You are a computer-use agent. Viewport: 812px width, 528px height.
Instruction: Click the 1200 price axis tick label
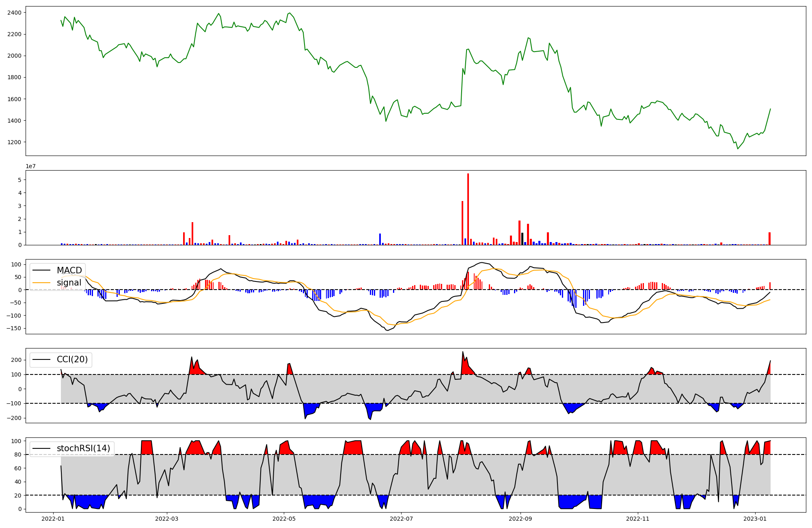[x=14, y=142]
